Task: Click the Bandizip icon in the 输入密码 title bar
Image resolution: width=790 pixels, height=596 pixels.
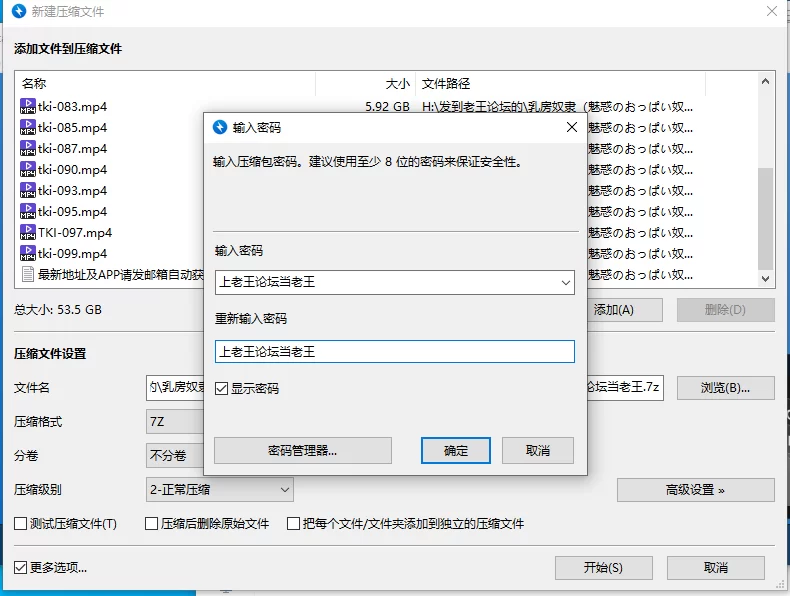Action: (x=219, y=128)
